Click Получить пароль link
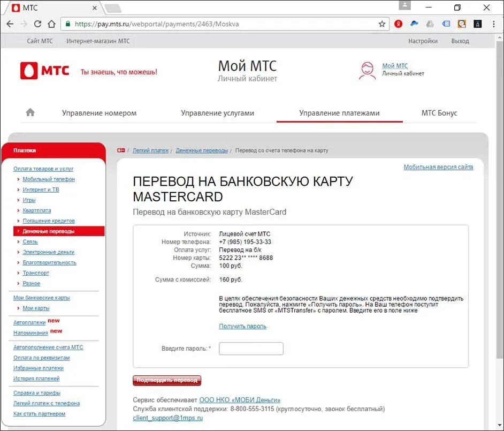This screenshot has width=504, height=431. pos(243,326)
